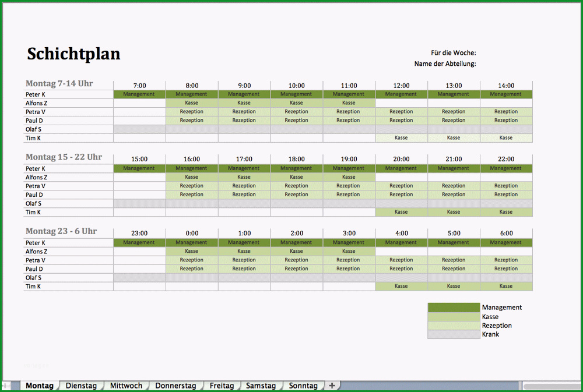Viewport: 583px width, 392px height.
Task: Select the Kasse legend color swatch
Action: (x=454, y=317)
